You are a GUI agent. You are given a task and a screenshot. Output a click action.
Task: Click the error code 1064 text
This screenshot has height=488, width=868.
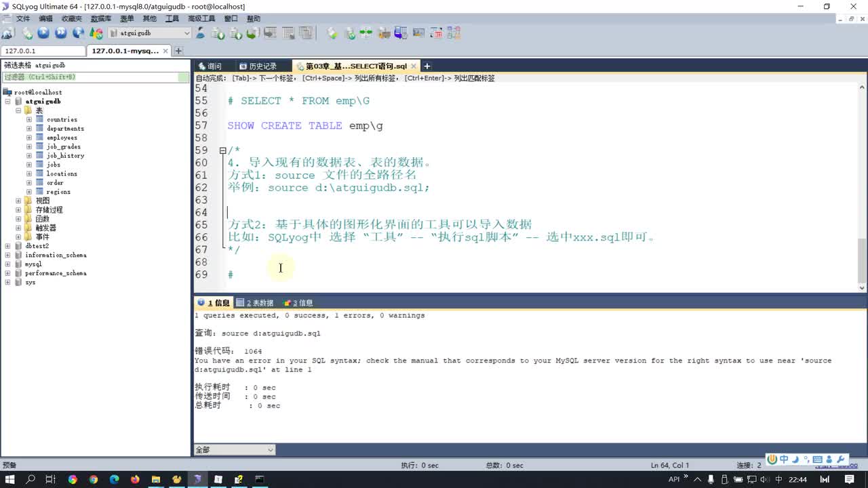[253, 351]
